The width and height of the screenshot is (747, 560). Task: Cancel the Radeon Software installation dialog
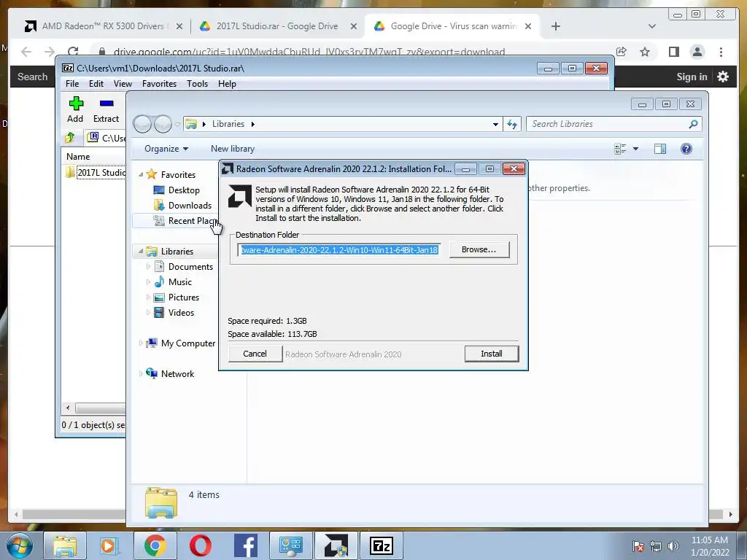[x=255, y=354]
